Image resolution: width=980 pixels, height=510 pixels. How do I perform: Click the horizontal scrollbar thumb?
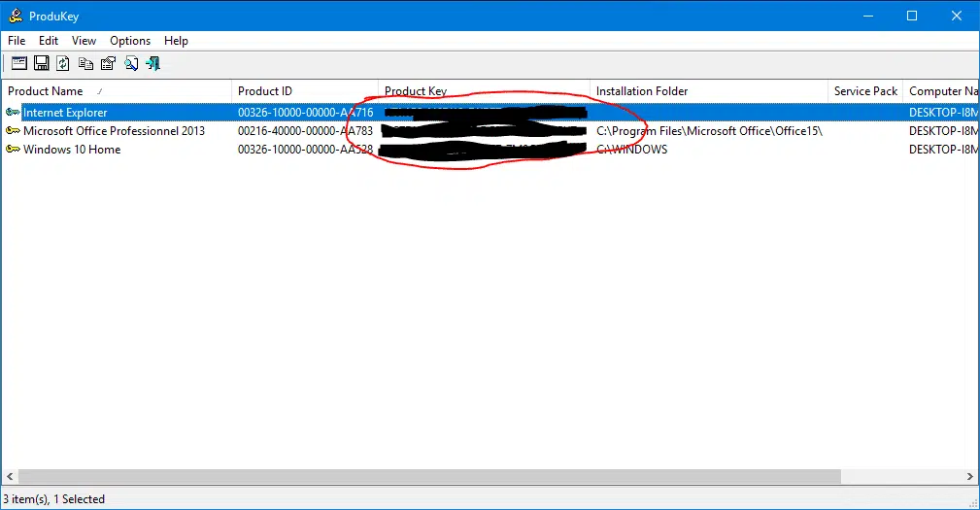pos(429,476)
